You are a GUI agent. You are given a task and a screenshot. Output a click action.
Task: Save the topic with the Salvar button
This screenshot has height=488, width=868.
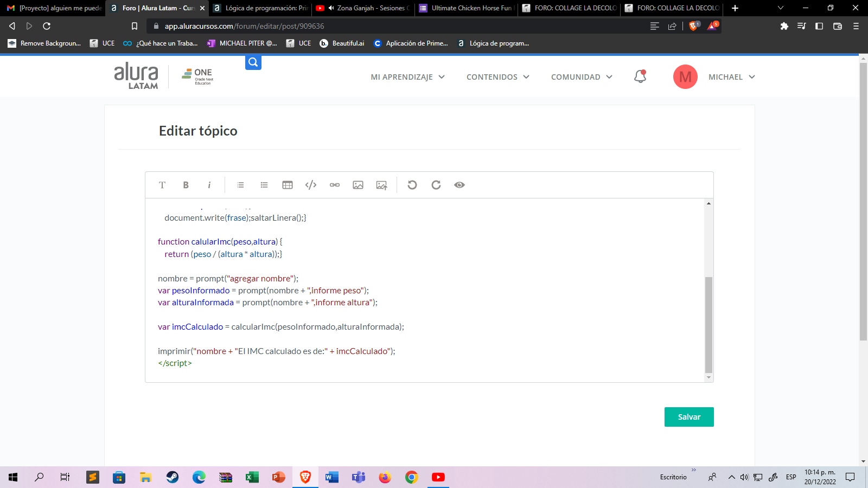tap(689, 417)
